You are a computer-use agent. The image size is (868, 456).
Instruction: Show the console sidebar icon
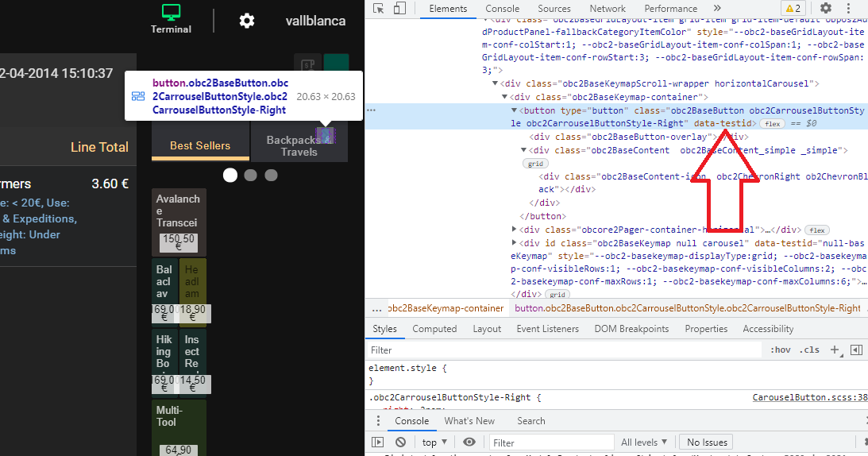[378, 442]
